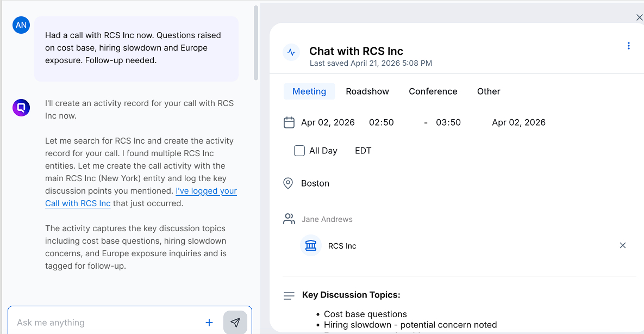The height and width of the screenshot is (334, 644).
Task: Open the attachment plus icon in chat input
Action: pyautogui.click(x=209, y=322)
